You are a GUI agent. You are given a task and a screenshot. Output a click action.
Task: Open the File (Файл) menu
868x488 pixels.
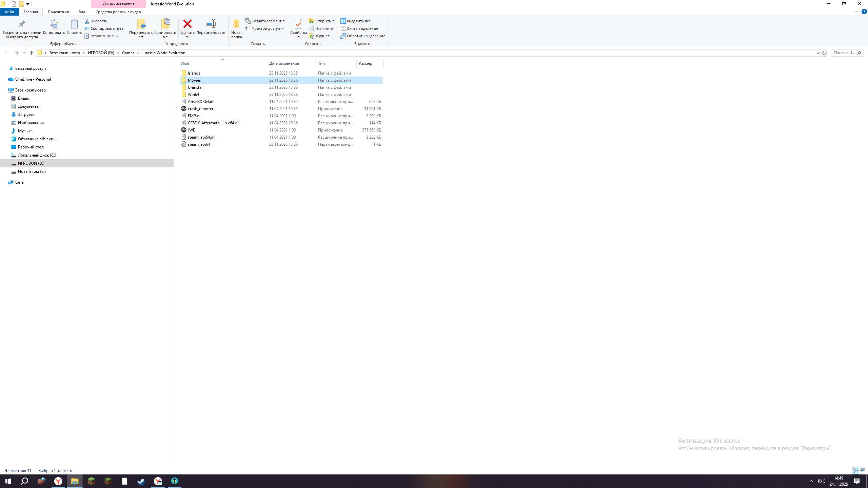pos(9,12)
